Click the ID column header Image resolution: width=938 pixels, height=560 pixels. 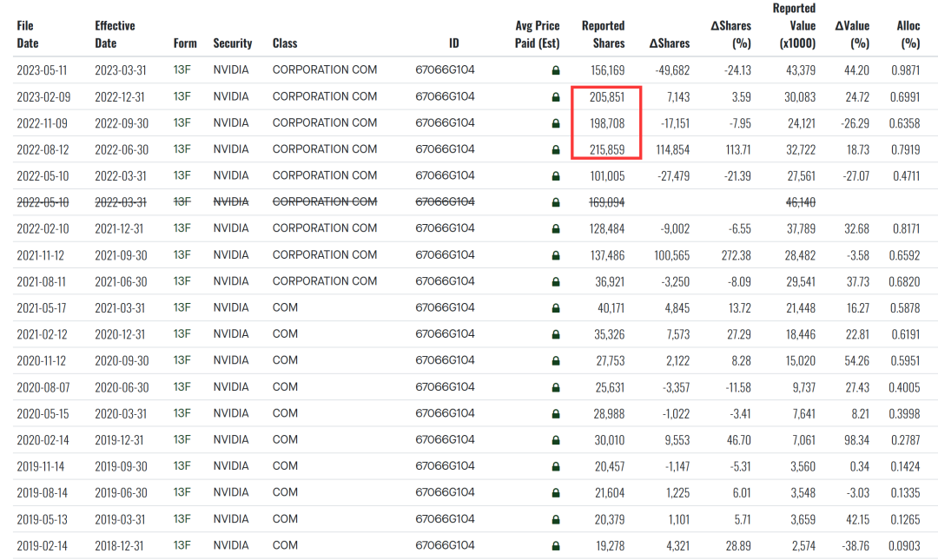tap(454, 43)
